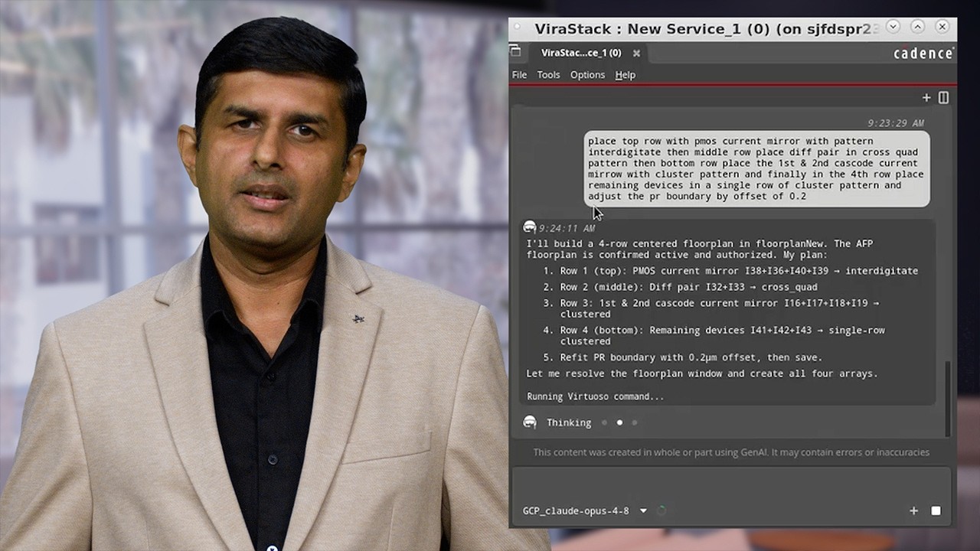Screen dimensions: 980x551
Task: Click the chat panel vertical scrollbar
Action: point(947,399)
